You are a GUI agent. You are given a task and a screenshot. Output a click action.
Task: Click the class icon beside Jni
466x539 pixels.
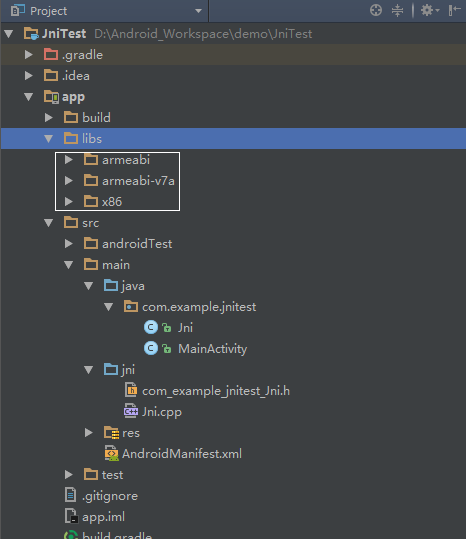click(x=151, y=327)
